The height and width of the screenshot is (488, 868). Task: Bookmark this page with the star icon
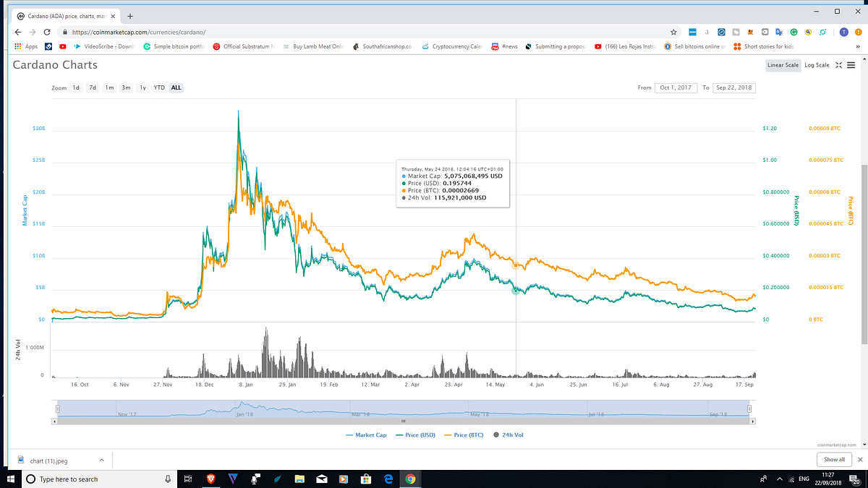coord(673,32)
